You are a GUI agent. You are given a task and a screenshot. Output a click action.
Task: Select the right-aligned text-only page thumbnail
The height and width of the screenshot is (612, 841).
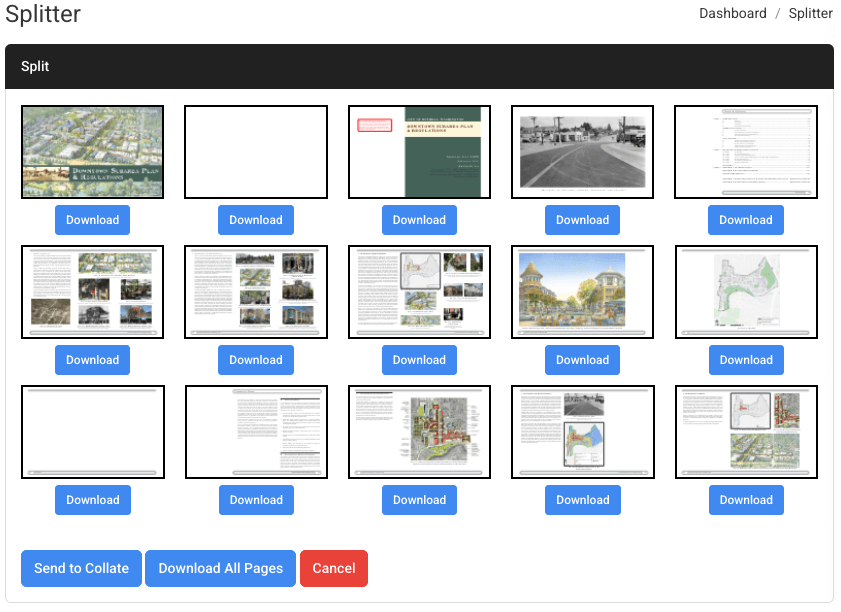(256, 432)
